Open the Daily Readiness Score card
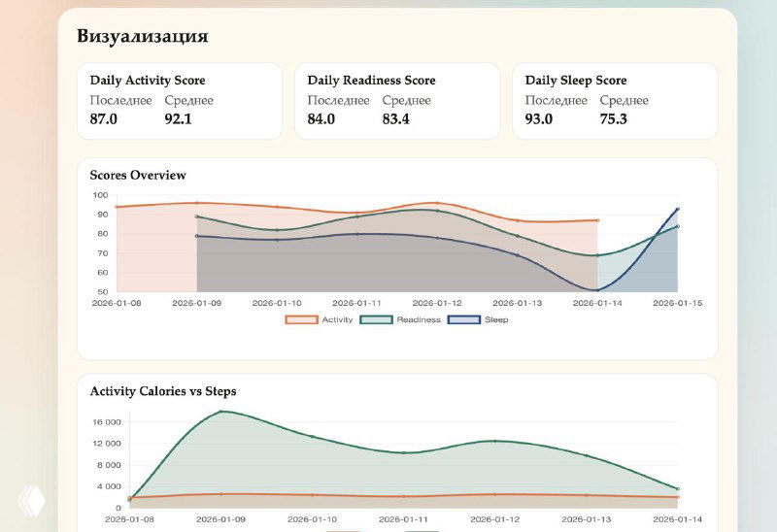 pyautogui.click(x=397, y=101)
